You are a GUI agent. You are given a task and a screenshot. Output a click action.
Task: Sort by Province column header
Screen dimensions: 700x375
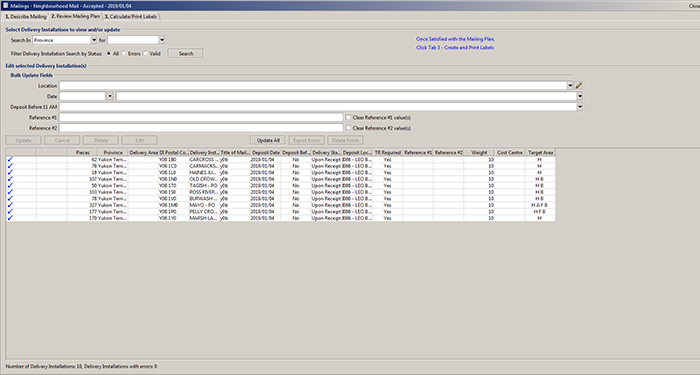113,153
